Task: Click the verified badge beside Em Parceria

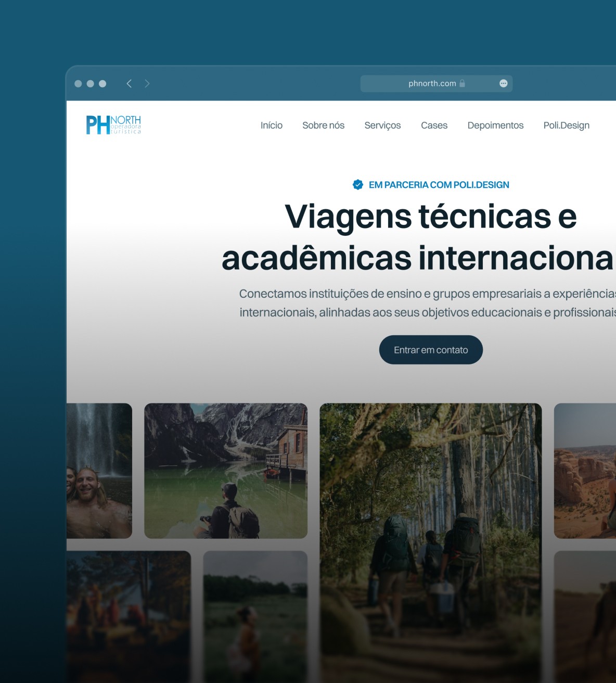Action: (358, 184)
